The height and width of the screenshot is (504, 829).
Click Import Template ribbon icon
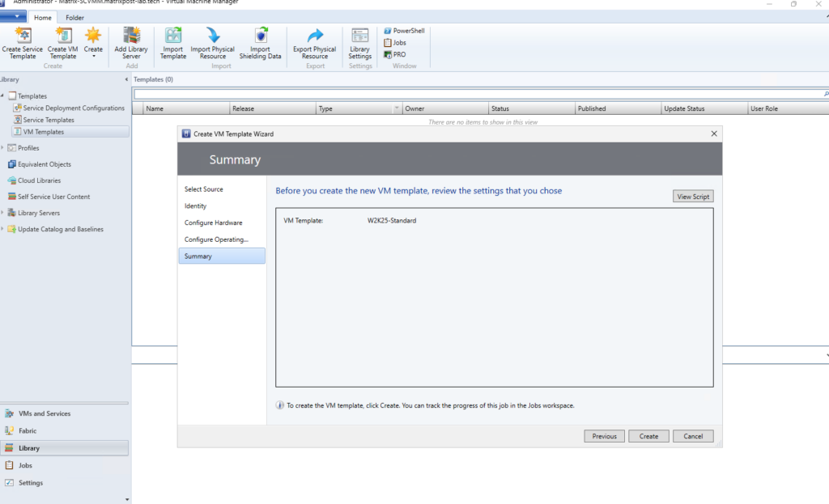[x=173, y=43]
